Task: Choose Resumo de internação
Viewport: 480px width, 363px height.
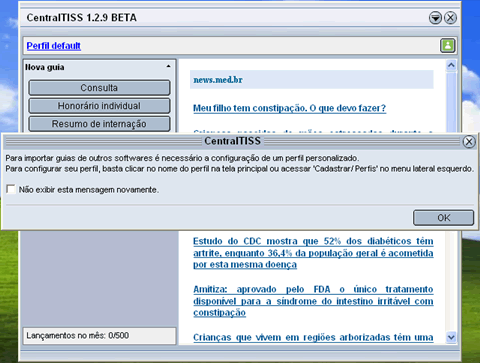Action: click(x=99, y=124)
